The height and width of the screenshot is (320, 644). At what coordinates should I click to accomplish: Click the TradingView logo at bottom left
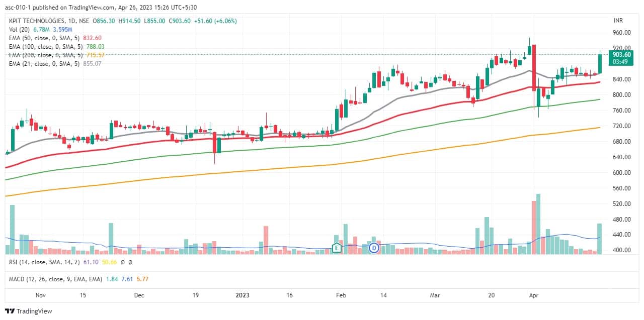[x=29, y=311]
